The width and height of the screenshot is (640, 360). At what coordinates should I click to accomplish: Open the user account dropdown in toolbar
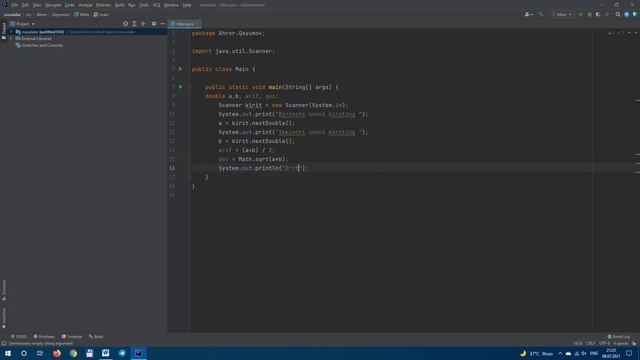point(529,14)
